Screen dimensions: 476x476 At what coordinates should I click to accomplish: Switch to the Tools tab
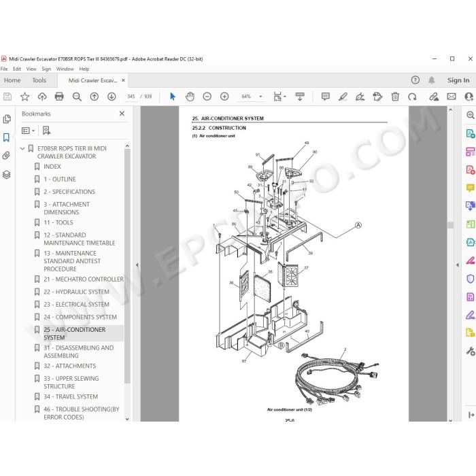[x=39, y=80]
